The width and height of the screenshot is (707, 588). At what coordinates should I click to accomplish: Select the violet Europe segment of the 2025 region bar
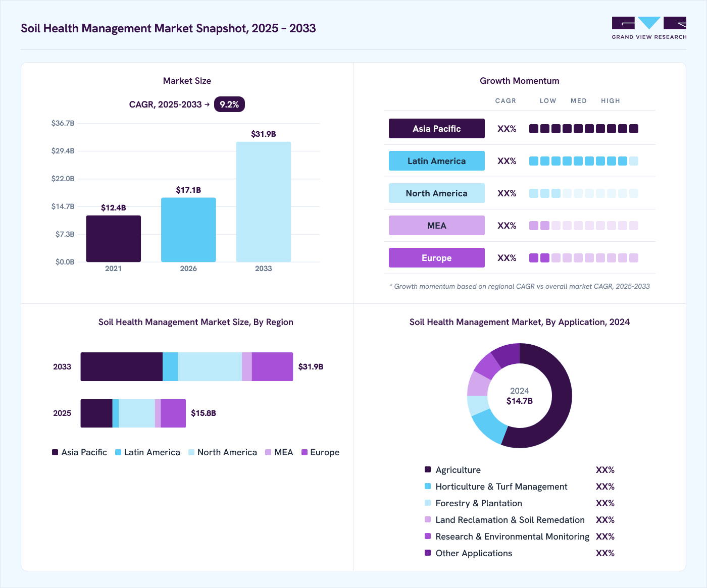(x=173, y=413)
